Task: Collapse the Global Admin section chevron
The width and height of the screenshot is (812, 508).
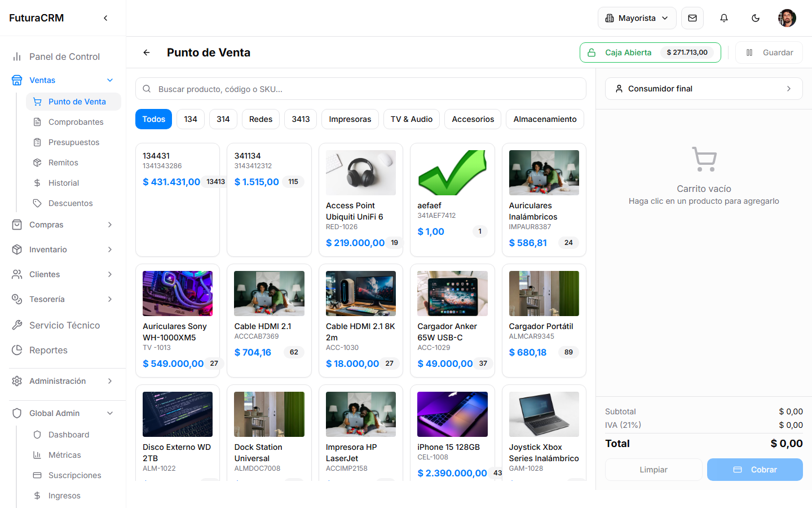Action: [110, 413]
